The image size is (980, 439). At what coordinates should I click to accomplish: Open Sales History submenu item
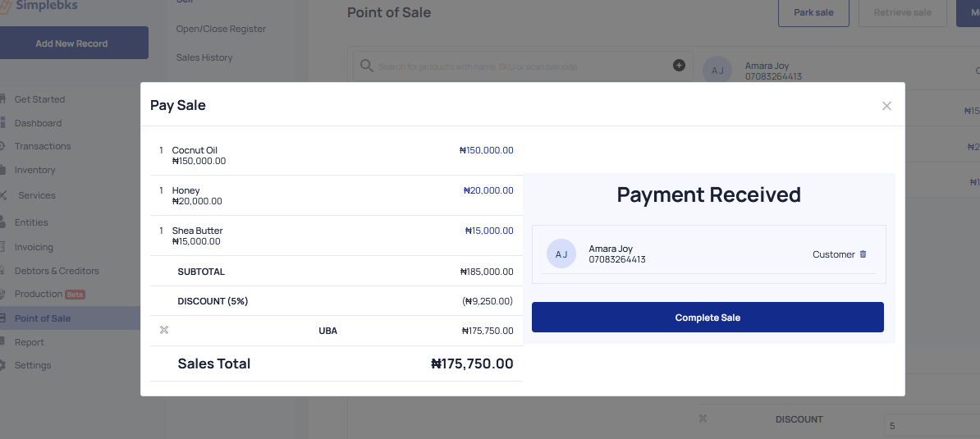[x=204, y=57]
